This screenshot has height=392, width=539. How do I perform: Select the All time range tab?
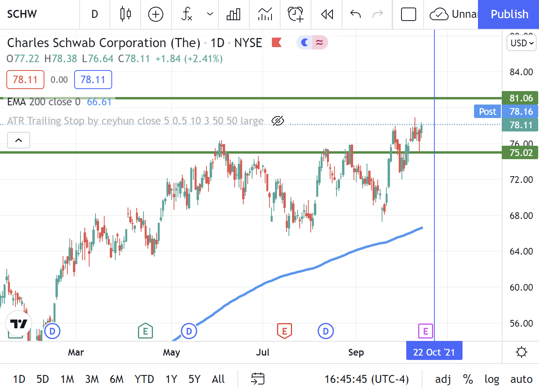[218, 379]
